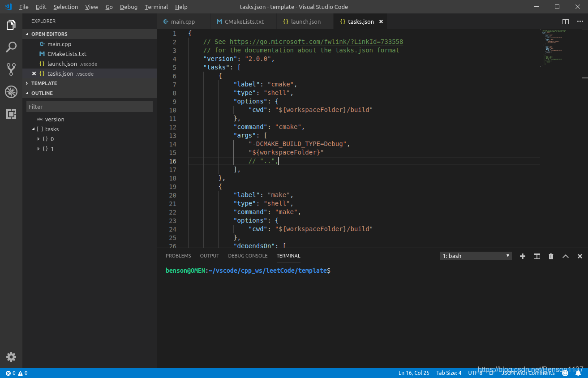Change language mode JSON with Comments

coord(528,373)
